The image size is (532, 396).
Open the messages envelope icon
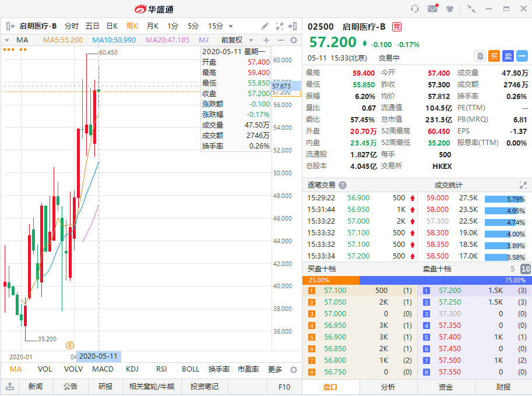pyautogui.click(x=432, y=9)
